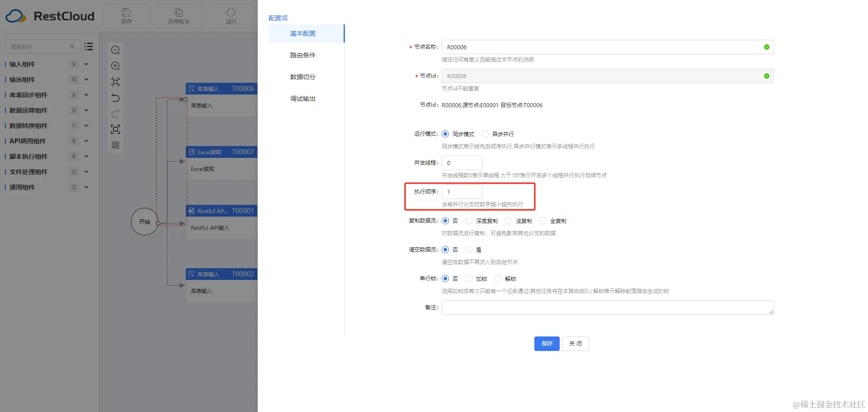The image size is (868, 412).
Task: Click the fullscreen frame icon on the canvas toolbar
Action: (116, 129)
